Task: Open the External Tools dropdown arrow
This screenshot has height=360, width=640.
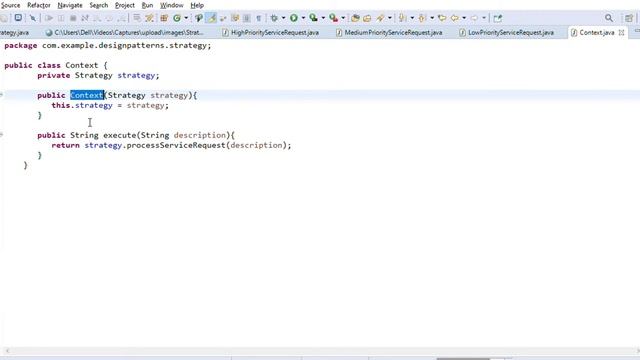Action: [x=343, y=18]
